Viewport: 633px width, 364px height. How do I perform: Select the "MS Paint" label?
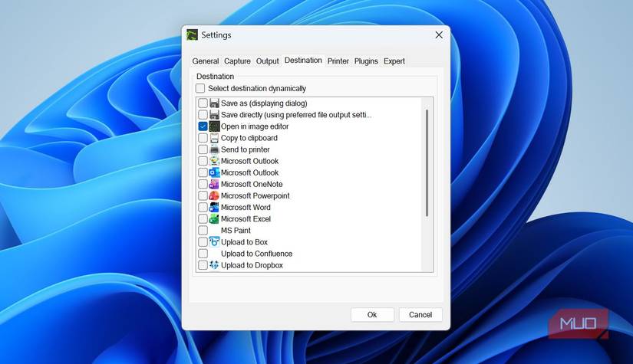pyautogui.click(x=236, y=231)
